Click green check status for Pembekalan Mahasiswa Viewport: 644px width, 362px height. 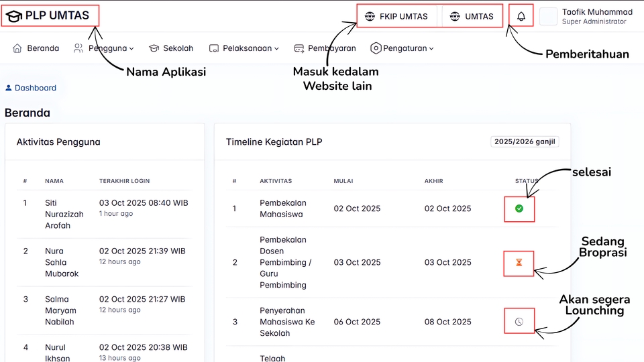point(519,209)
